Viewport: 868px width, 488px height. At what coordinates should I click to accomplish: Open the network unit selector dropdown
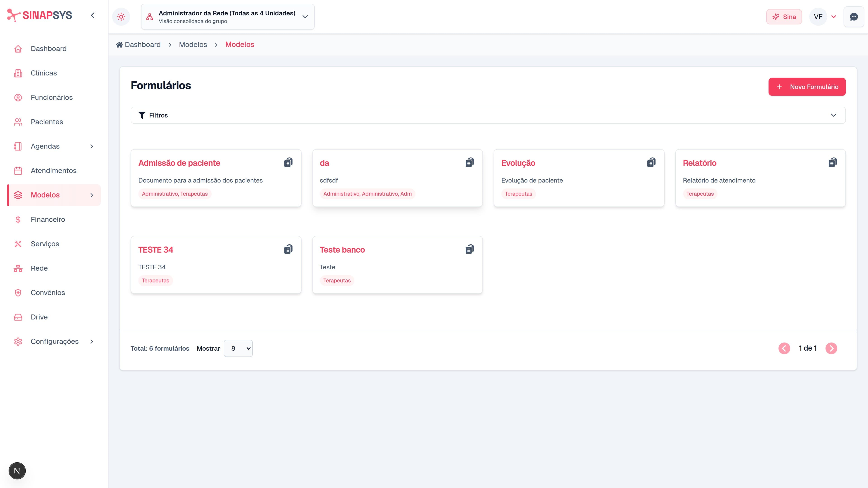click(x=227, y=16)
